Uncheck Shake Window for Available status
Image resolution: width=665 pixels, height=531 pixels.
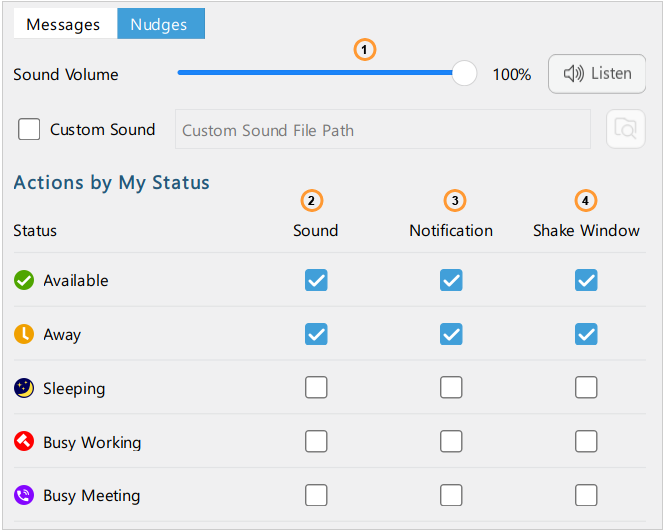coord(586,280)
